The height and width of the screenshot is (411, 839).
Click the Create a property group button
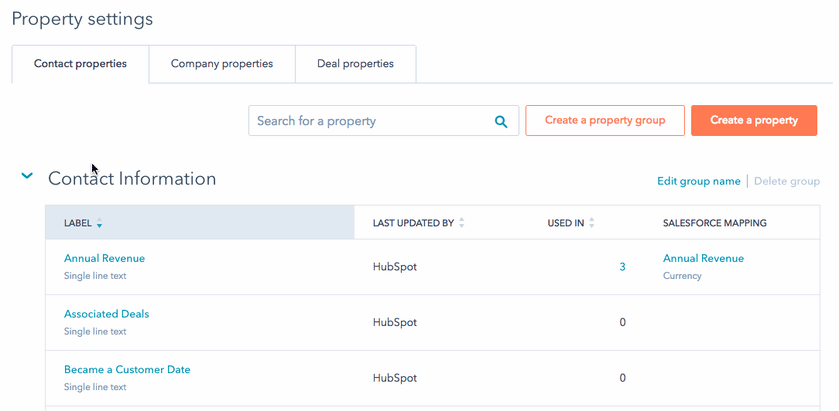click(605, 120)
